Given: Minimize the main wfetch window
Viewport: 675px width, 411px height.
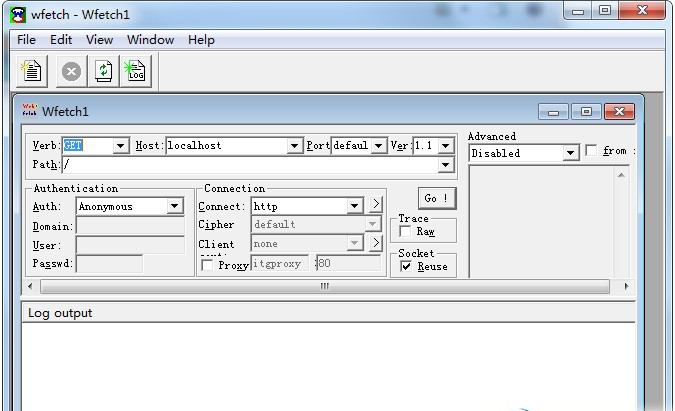Looking at the screenshot, I should point(578,11).
